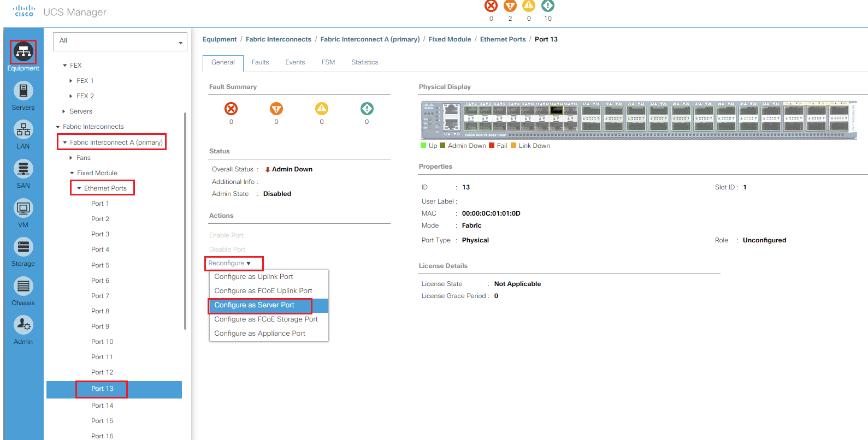868x440 pixels.
Task: Select Port 16 in the tree
Action: tap(102, 436)
